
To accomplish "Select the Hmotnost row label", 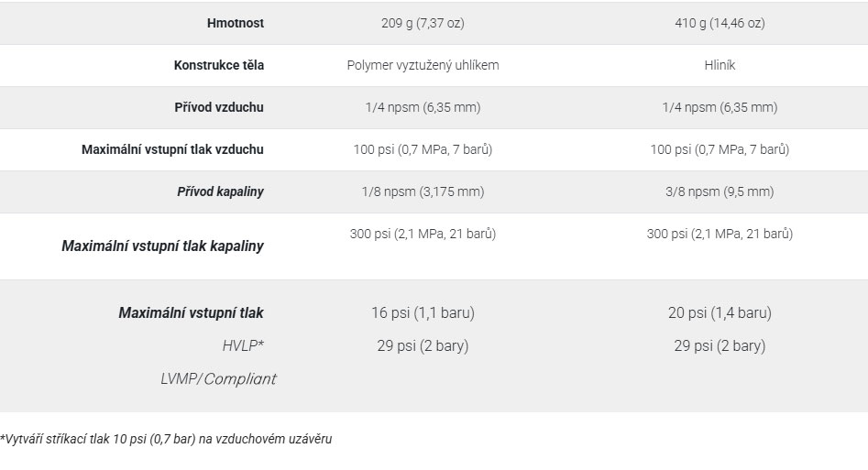I will (x=236, y=23).
